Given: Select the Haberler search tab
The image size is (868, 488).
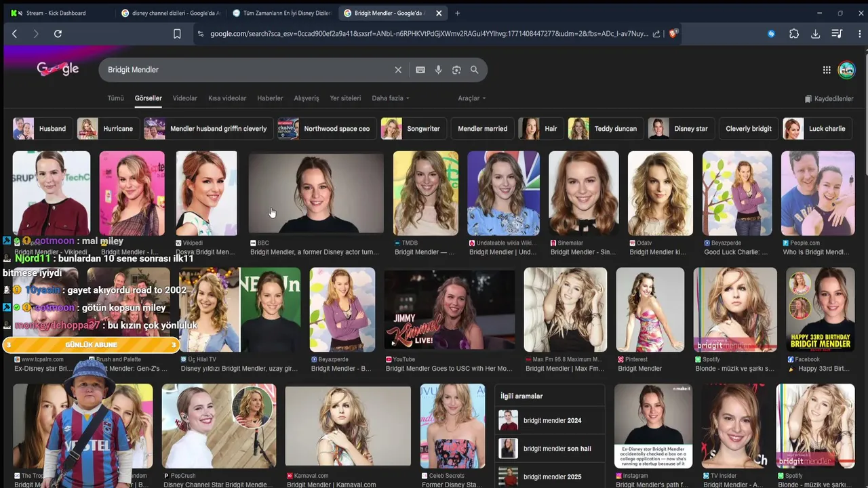Looking at the screenshot, I should tap(270, 98).
